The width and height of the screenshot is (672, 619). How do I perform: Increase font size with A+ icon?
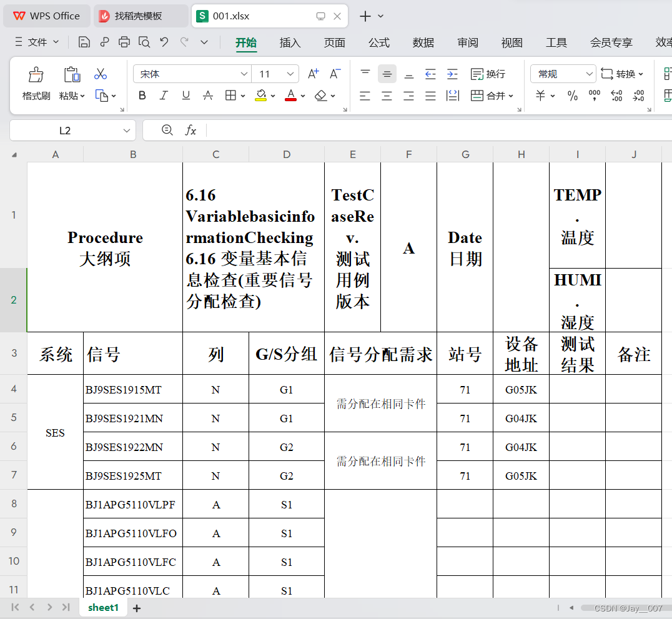pos(314,74)
